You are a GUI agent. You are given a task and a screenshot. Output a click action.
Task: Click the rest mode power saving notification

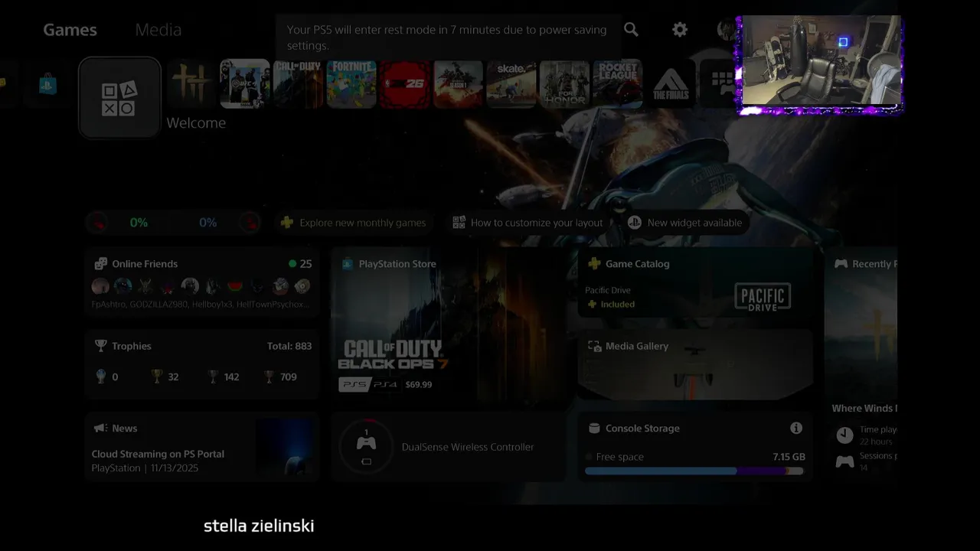448,37
